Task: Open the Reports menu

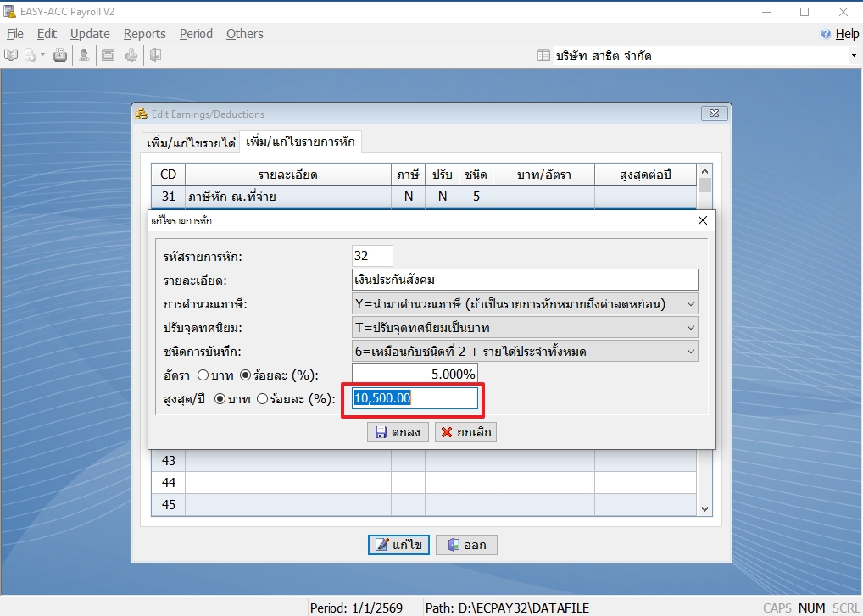Action: tap(145, 34)
